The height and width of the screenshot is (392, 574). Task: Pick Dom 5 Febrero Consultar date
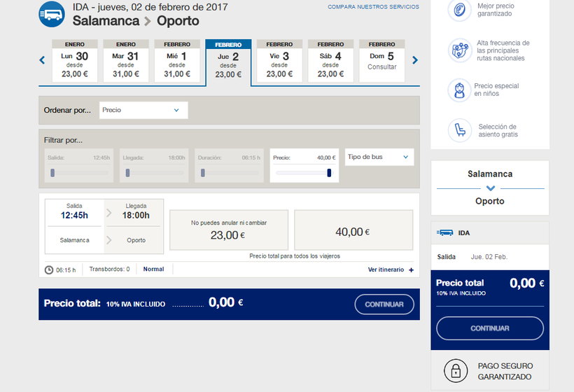point(381,61)
